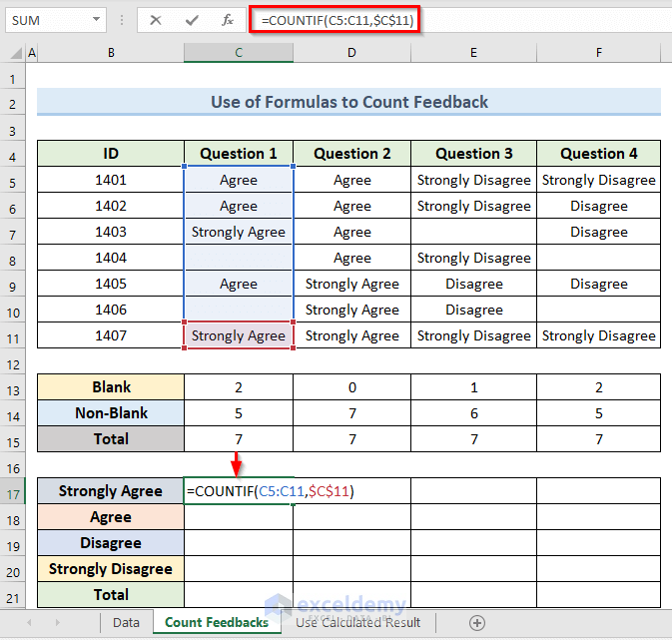Viewport: 672px width, 640px height.
Task: Open the Use Calculated Result sheet tab
Action: tap(358, 622)
